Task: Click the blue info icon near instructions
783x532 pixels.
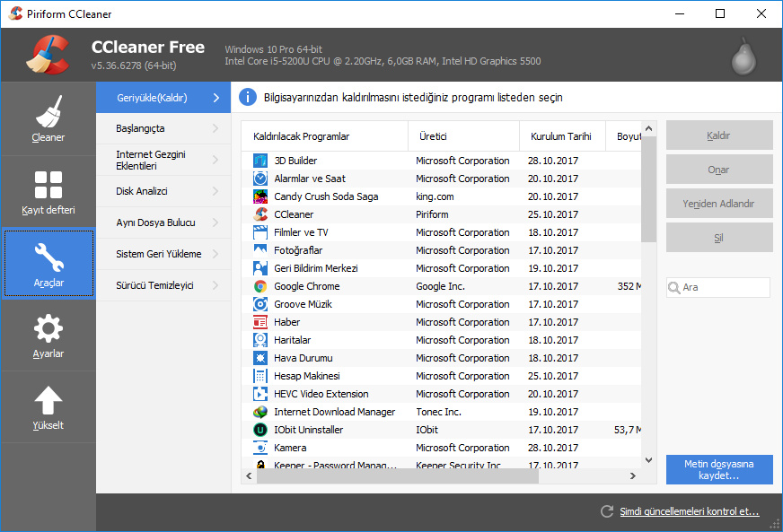Action: (x=248, y=98)
